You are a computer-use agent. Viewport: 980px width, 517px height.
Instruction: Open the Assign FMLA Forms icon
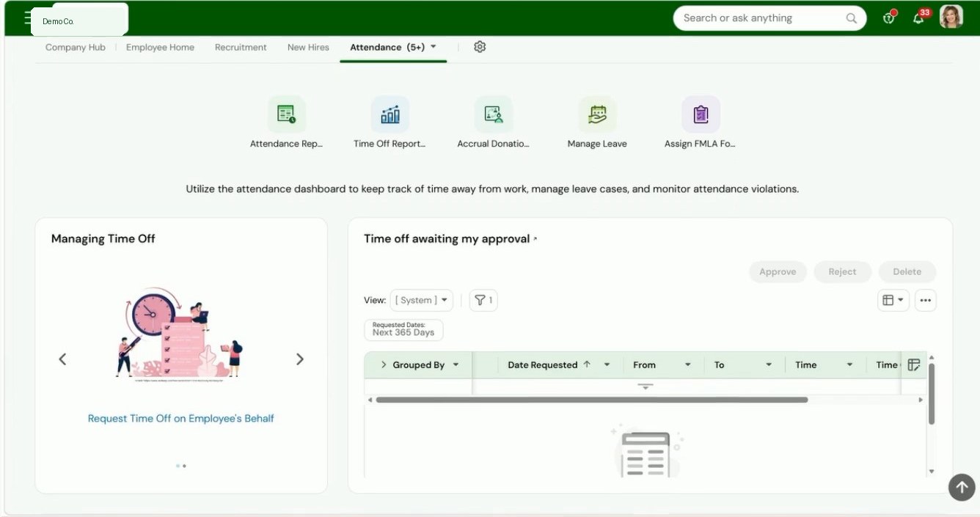pos(701,114)
